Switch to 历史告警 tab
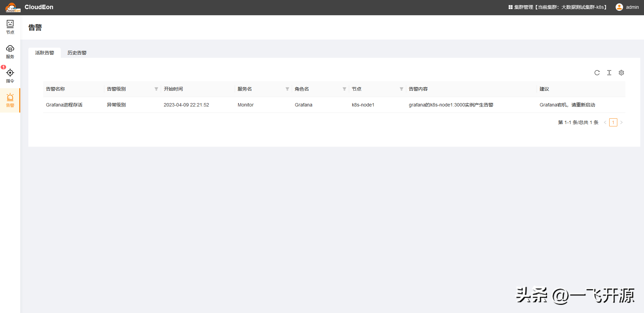Viewport: 644px width, 313px height. coord(77,53)
